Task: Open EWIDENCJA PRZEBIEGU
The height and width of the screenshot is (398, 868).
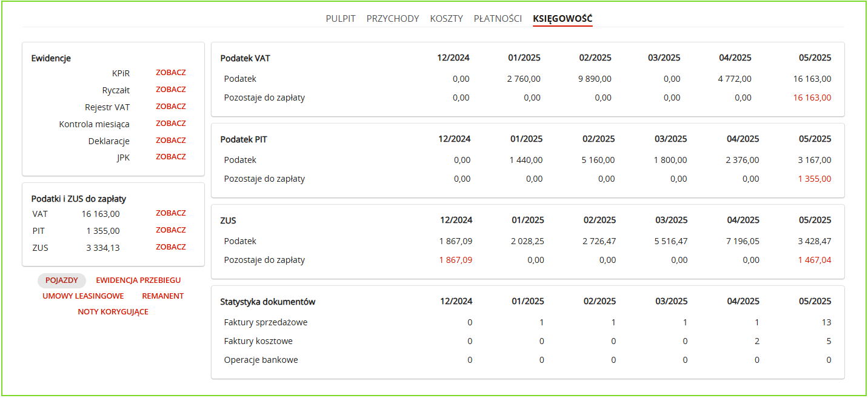Action: pyautogui.click(x=138, y=280)
